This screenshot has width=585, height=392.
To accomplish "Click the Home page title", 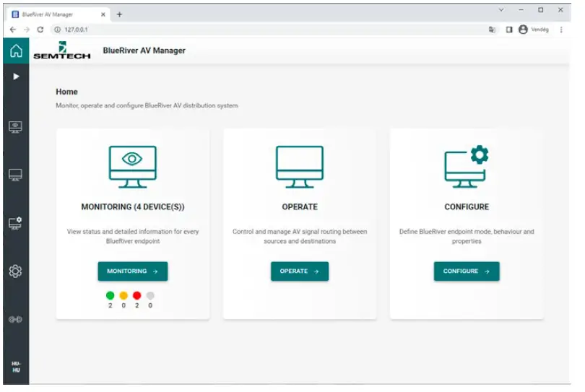I will (x=67, y=92).
